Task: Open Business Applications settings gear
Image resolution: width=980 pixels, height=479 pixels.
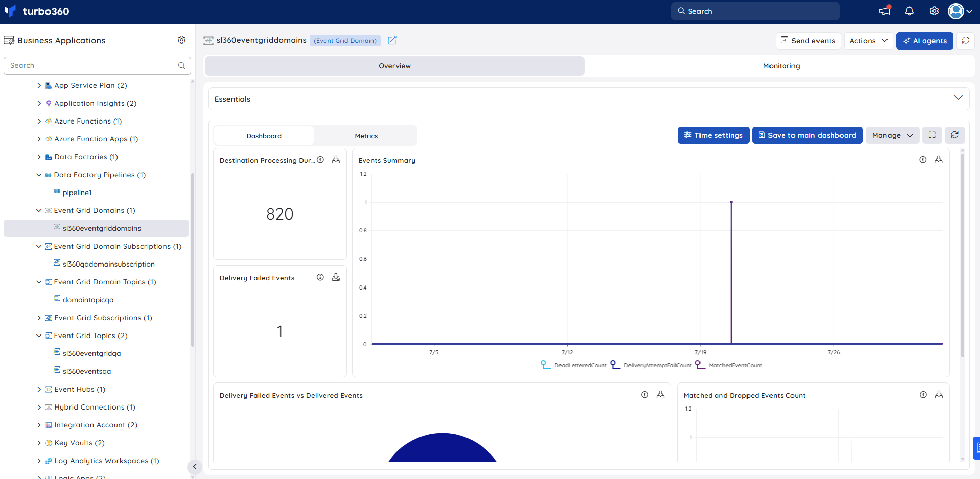Action: [182, 40]
